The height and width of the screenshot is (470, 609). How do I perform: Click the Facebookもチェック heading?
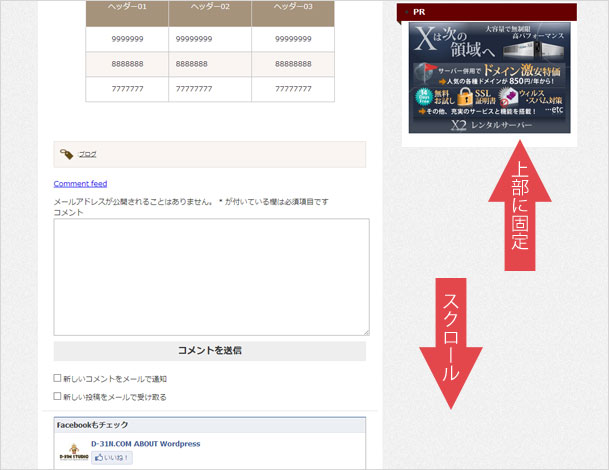tap(92, 425)
